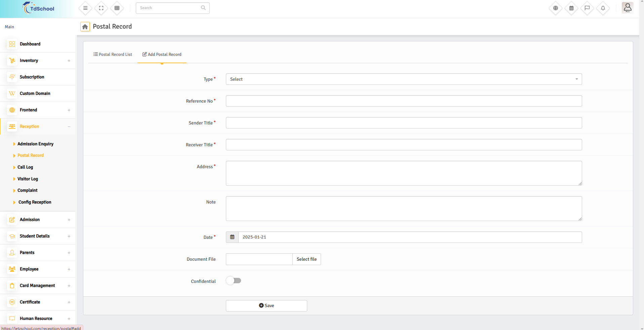
Task: Click the hamburger menu toggle icon
Action: (85, 8)
